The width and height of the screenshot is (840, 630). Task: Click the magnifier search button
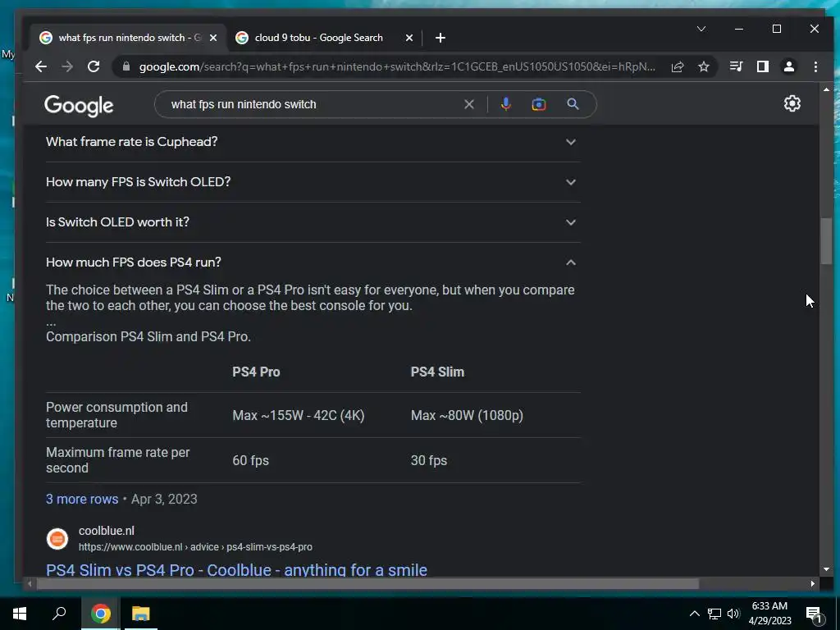573,104
